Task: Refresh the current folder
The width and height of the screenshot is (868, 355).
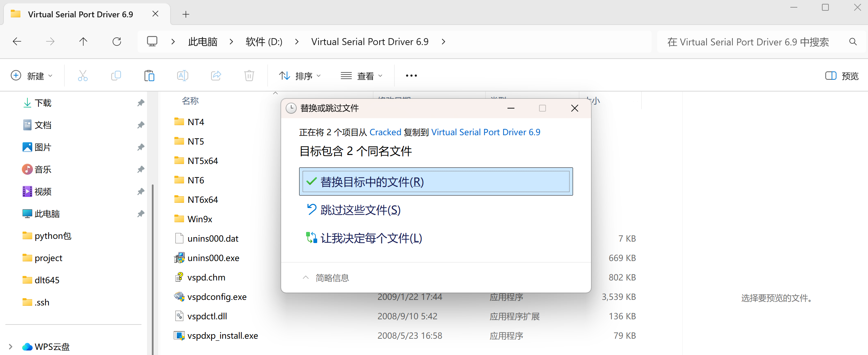Action: pos(117,42)
